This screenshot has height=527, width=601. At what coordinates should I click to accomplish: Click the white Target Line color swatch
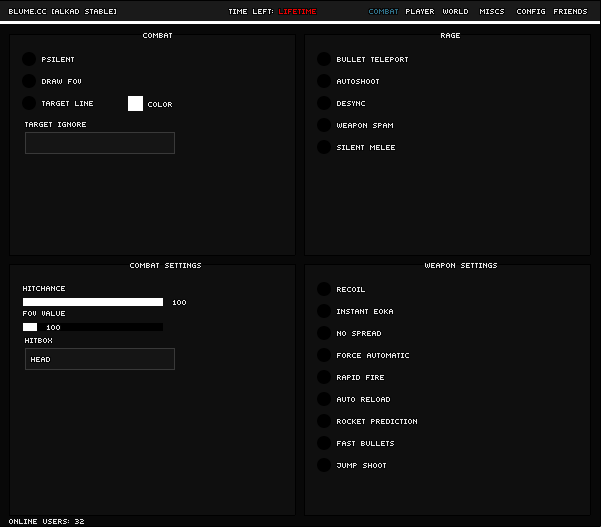click(x=136, y=103)
